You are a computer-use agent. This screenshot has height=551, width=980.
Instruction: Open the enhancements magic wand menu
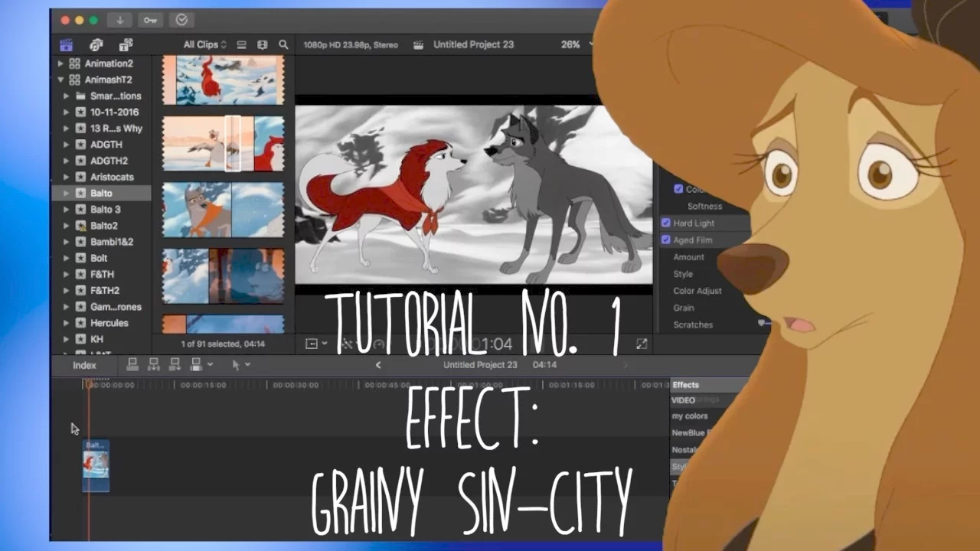[347, 344]
